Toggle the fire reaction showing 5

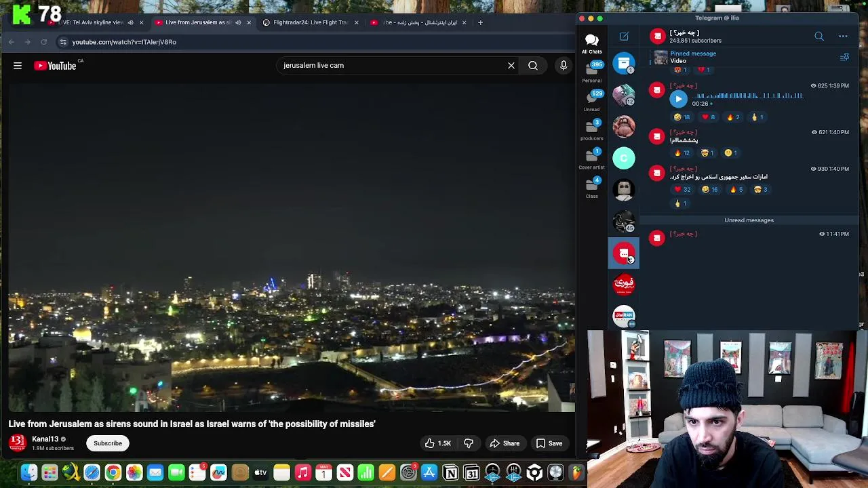tap(736, 190)
